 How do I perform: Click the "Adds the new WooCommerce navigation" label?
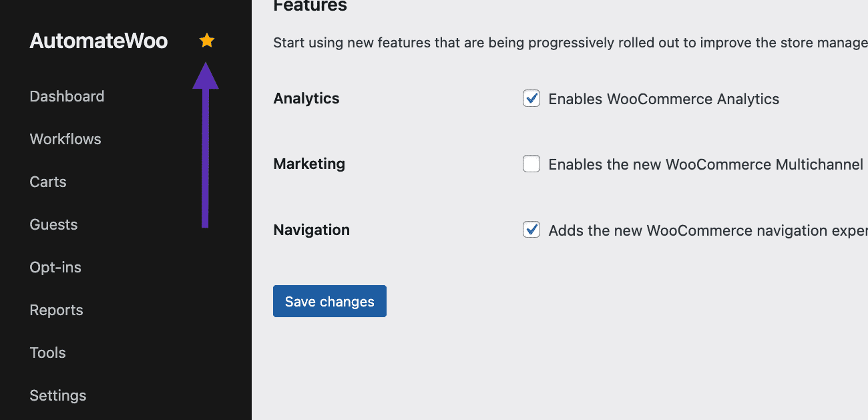(708, 230)
